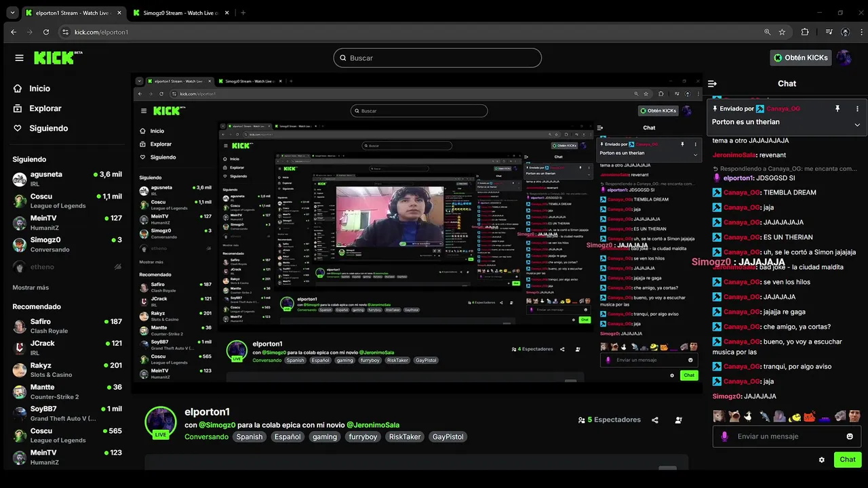
Task: Open Chrome's tab search dropdown
Action: point(12,12)
